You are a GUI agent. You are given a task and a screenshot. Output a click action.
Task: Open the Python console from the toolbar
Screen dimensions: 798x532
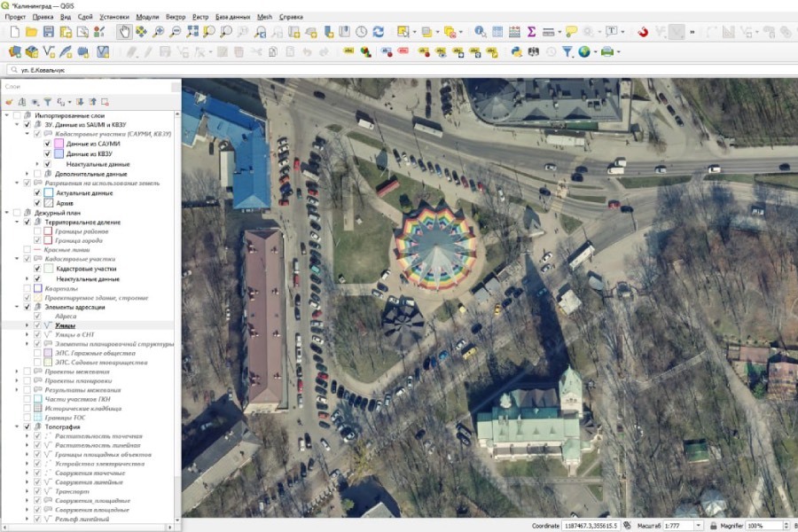[x=516, y=51]
